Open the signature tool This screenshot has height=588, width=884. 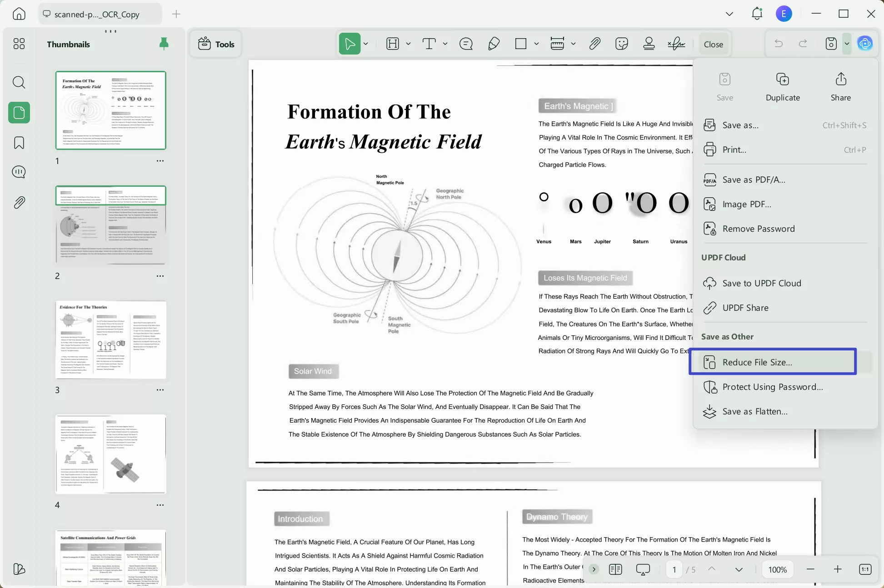pos(676,44)
